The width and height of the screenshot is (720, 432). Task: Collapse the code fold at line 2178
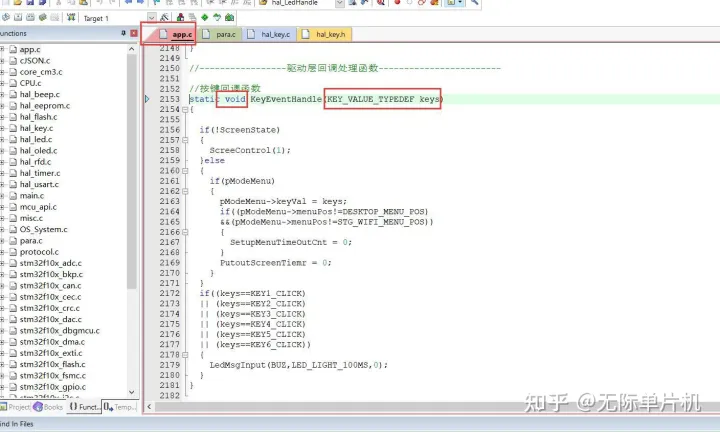point(185,355)
